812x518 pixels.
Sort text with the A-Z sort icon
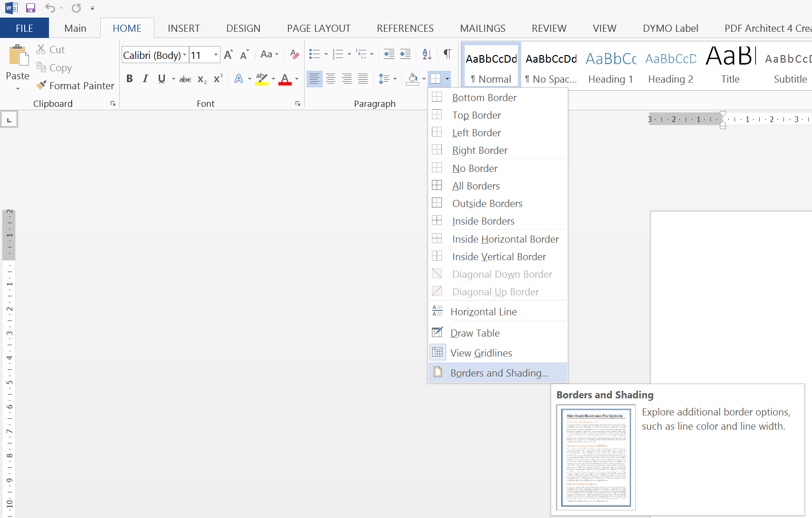(427, 54)
